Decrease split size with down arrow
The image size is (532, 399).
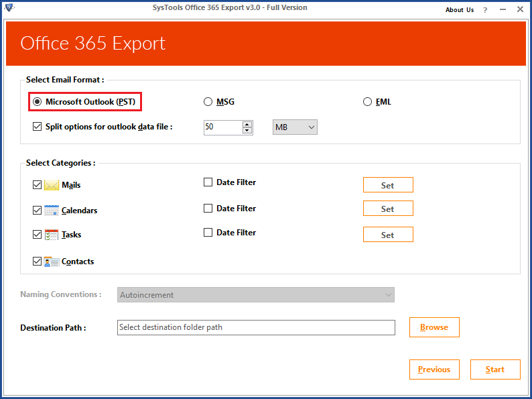[247, 130]
